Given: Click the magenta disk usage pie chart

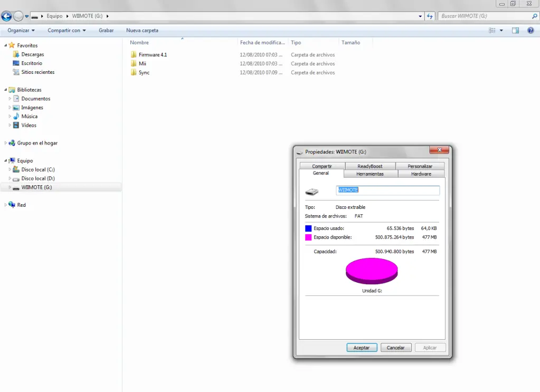Looking at the screenshot, I should (x=372, y=271).
